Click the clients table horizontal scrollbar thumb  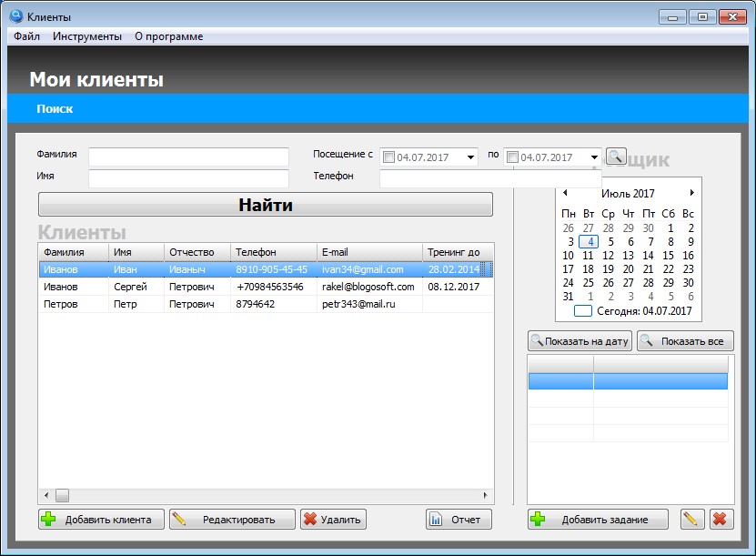(x=62, y=495)
